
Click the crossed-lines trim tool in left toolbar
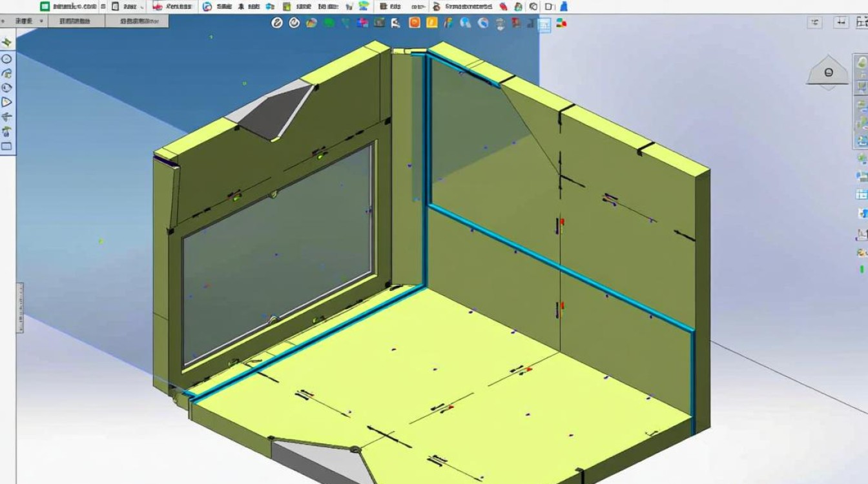pyautogui.click(x=6, y=117)
